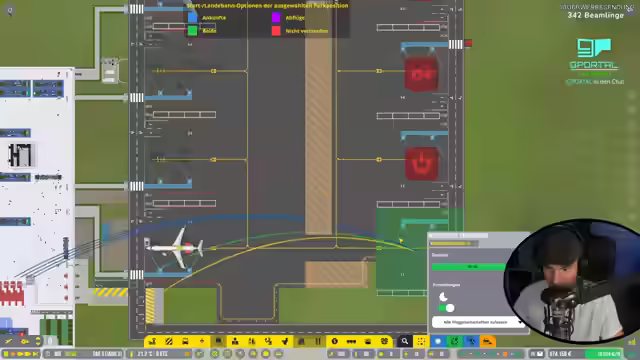
Task: Click the up-down arrows stepper at bottom left
Action: 38,341
